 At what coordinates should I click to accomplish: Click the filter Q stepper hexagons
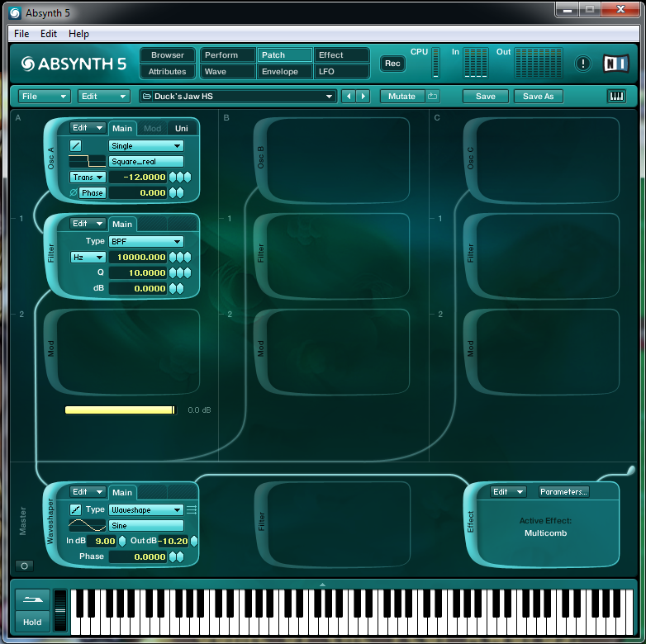point(180,272)
